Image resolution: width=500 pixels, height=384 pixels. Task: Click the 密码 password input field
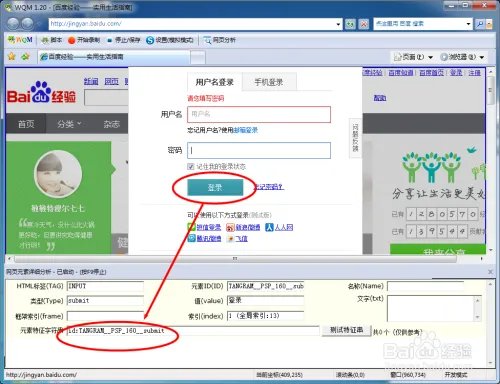point(259,150)
